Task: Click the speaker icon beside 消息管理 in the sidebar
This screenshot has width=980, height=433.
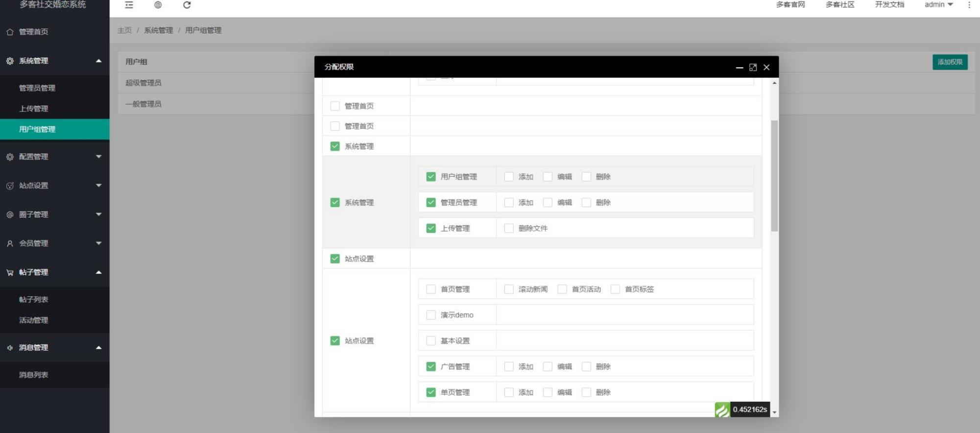Action: pyautogui.click(x=10, y=348)
